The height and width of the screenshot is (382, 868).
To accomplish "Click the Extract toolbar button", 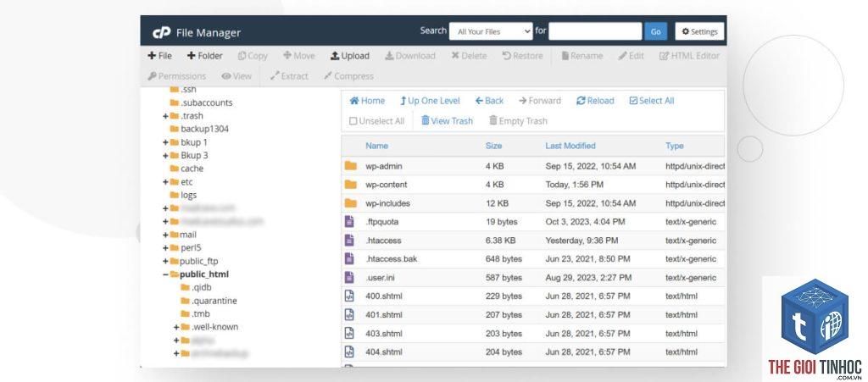I will 289,76.
